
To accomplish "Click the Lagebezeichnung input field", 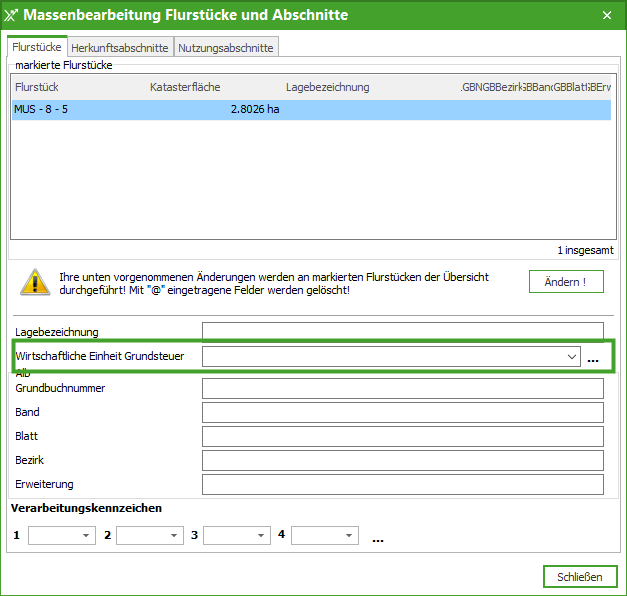I will pos(402,331).
